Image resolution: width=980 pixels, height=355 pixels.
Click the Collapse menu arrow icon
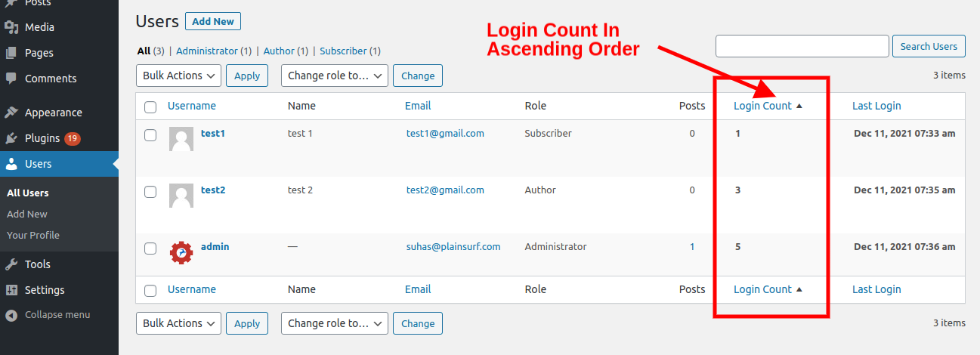11,315
